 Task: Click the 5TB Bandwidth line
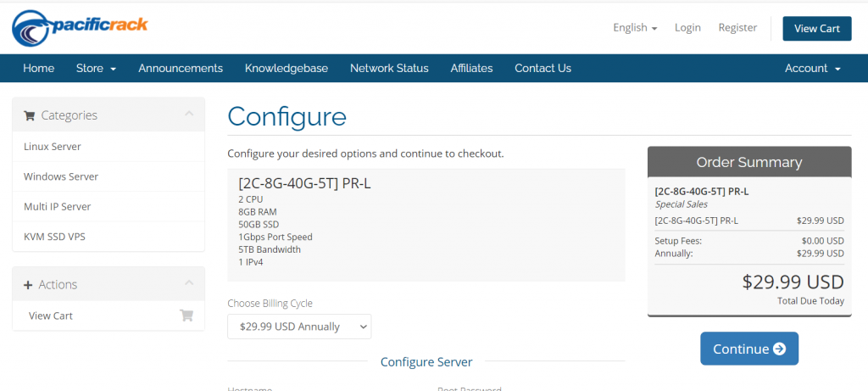pyautogui.click(x=270, y=249)
